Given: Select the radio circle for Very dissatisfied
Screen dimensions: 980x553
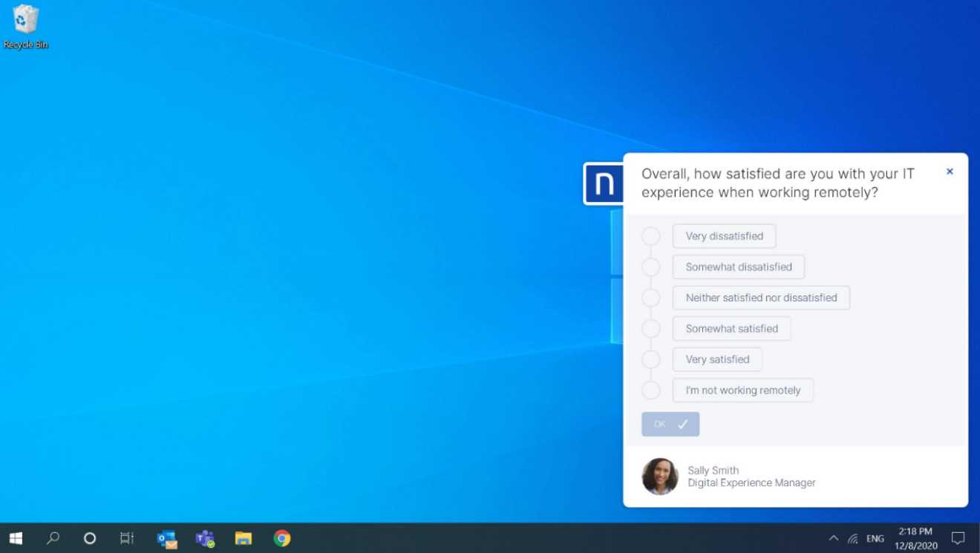Looking at the screenshot, I should 650,236.
